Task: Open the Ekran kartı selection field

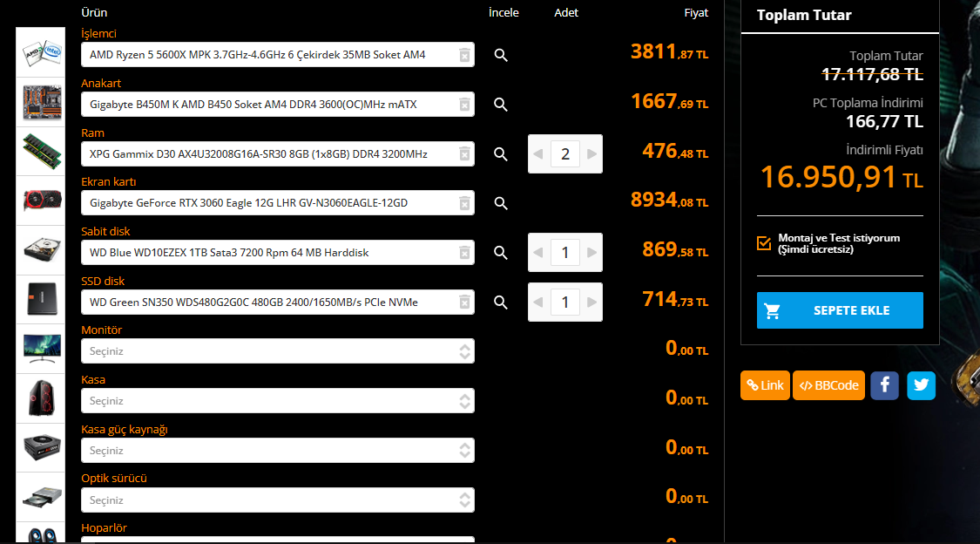Action: tap(278, 203)
